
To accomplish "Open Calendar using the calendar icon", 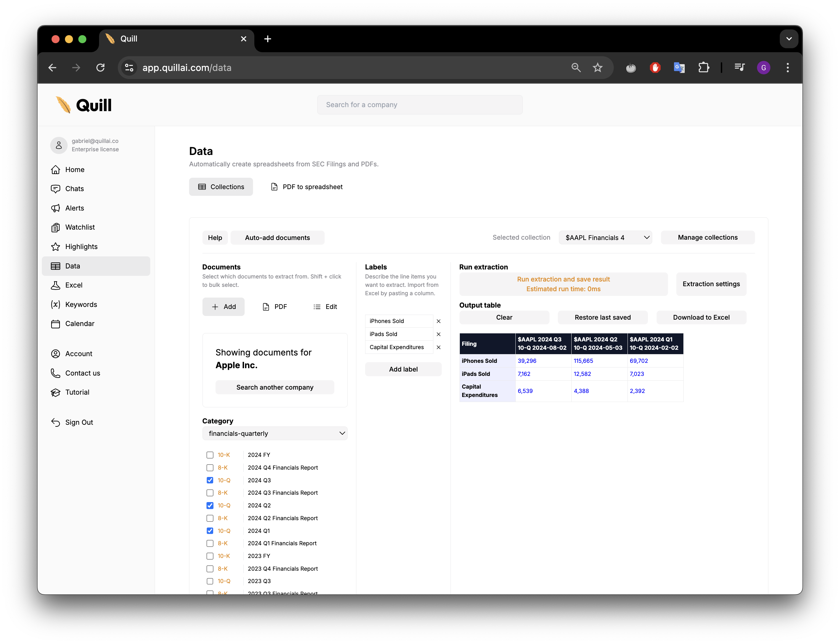I will pos(56,324).
